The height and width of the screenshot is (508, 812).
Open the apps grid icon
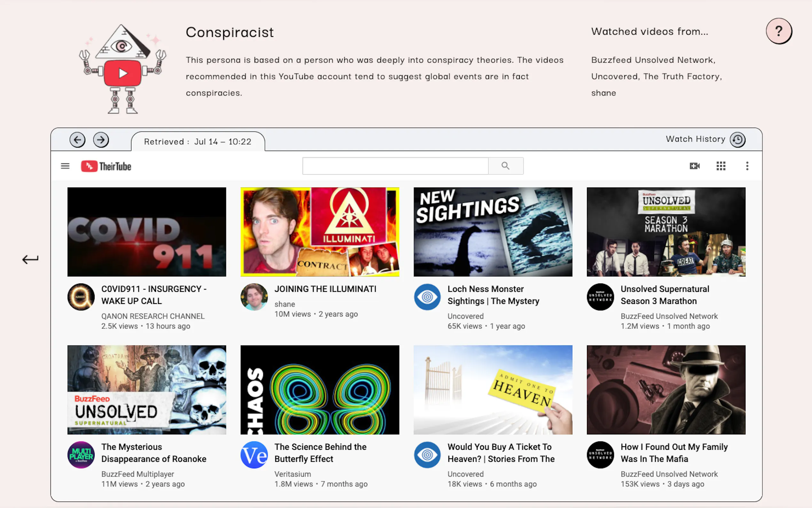721,166
